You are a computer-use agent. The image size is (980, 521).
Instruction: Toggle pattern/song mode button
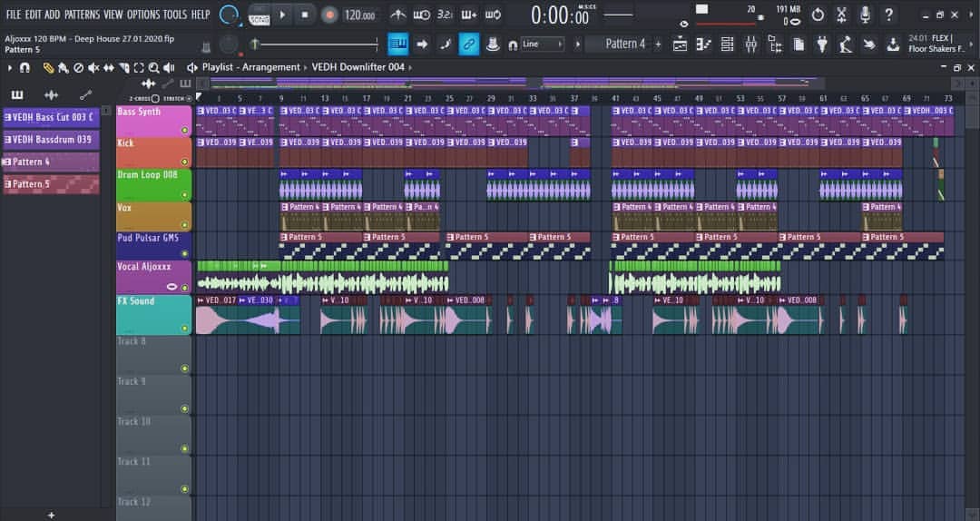[258, 15]
